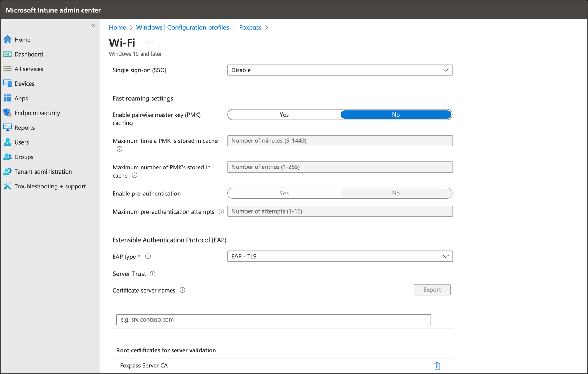The image size is (588, 374).
Task: Click the Troubleshooting + support tools icon
Action: click(8, 186)
